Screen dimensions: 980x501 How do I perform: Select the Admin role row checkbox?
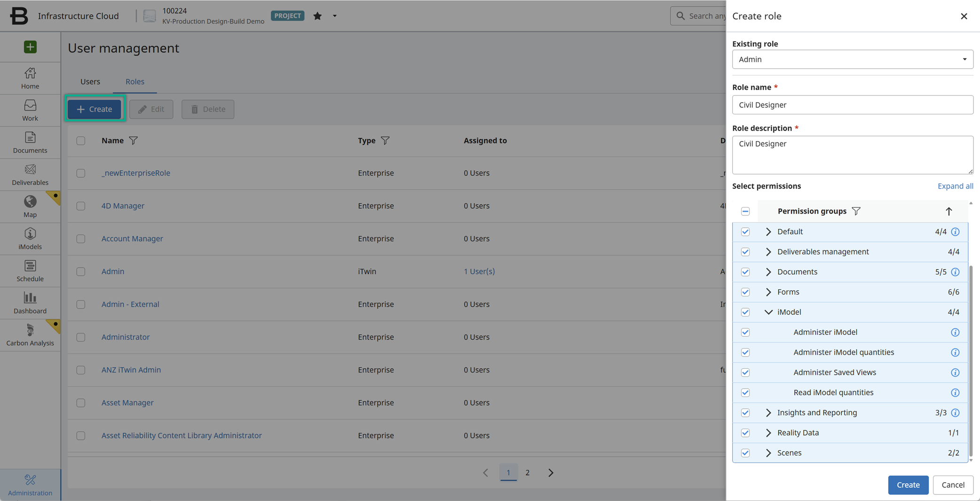[x=81, y=272]
